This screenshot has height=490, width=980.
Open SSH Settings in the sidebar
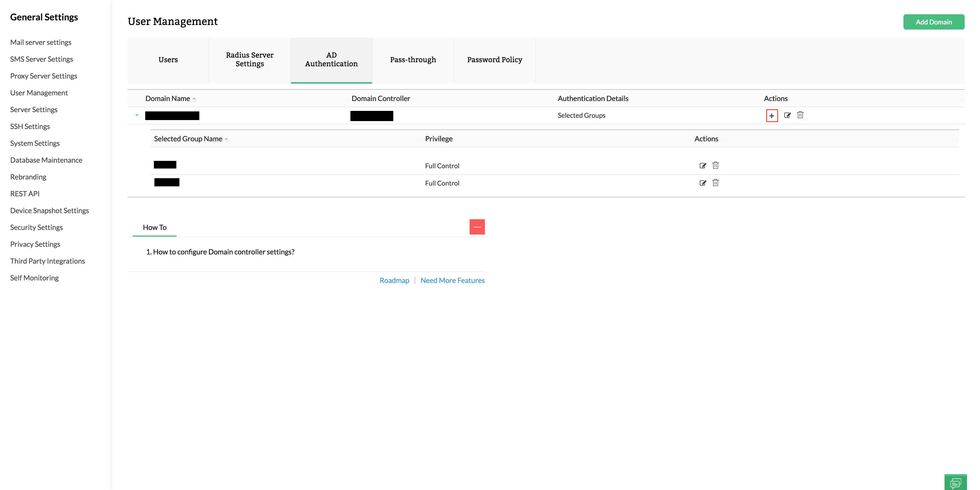[x=30, y=126]
